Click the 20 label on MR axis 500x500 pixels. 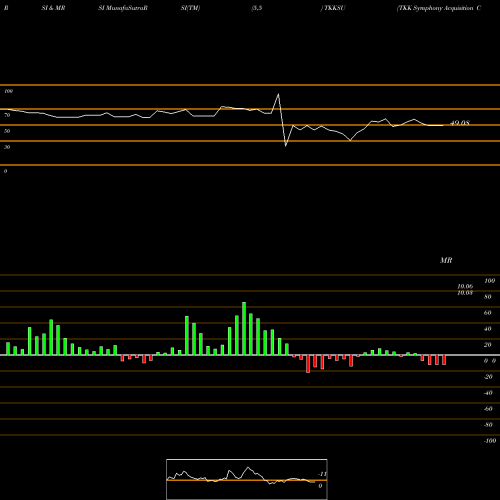coord(488,345)
